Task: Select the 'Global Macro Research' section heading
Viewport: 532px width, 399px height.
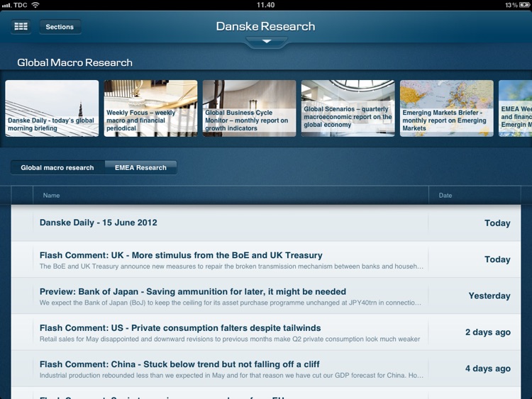Action: [75, 62]
